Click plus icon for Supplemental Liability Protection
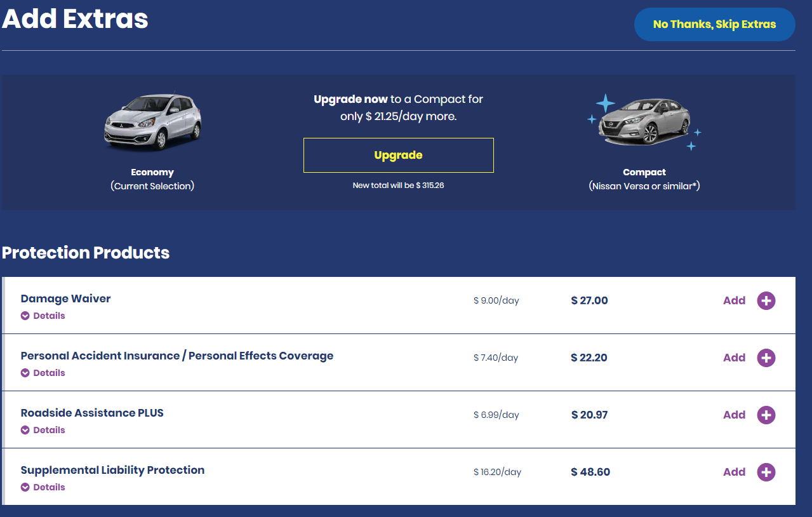The height and width of the screenshot is (517, 812). (x=766, y=472)
